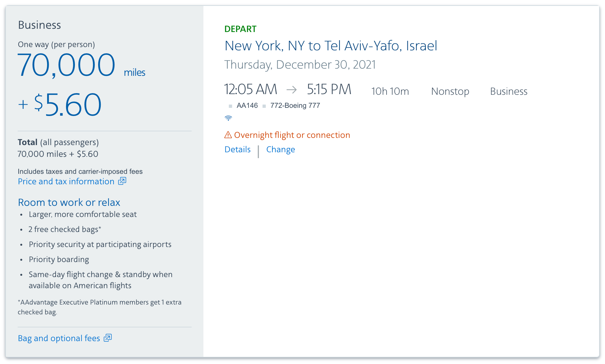The width and height of the screenshot is (605, 364).
Task: Select the AA146 flight number text
Action: pos(247,106)
